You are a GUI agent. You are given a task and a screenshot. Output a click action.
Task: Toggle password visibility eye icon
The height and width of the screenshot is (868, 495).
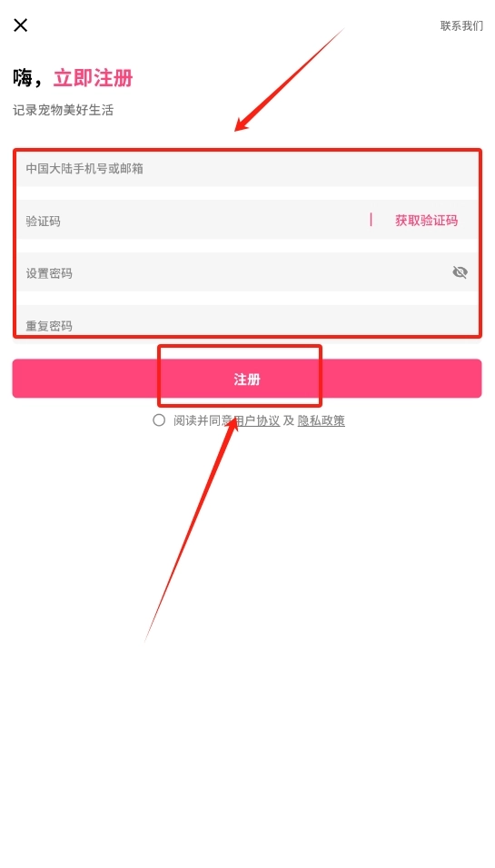(x=460, y=271)
